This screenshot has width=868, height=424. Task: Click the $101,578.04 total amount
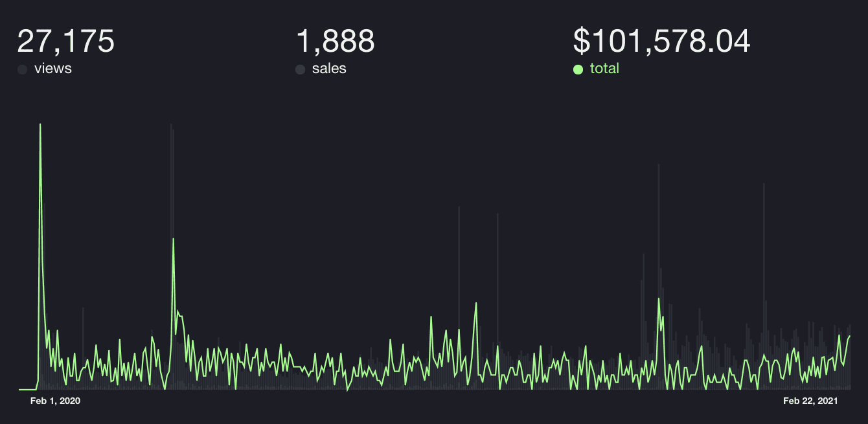pos(661,41)
